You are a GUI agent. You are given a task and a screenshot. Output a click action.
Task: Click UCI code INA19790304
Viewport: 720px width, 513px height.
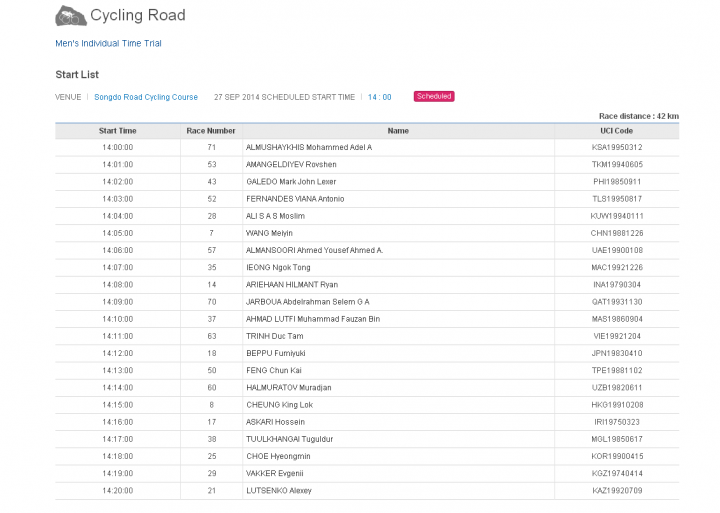tap(617, 285)
